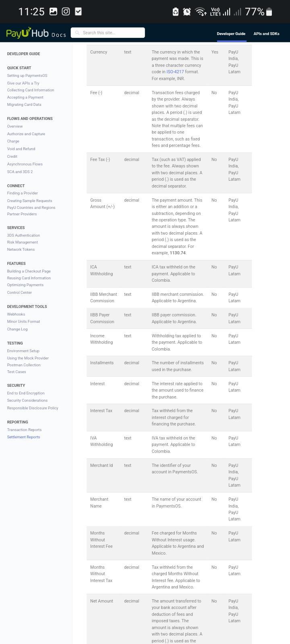Follow the ISO-4217 hyperlink
This screenshot has width=290, height=644.
(175, 72)
